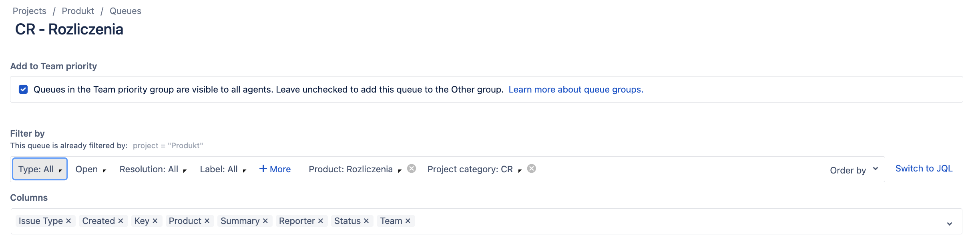The height and width of the screenshot is (246, 980).
Task: Click Switch to JQL link
Action: pyautogui.click(x=924, y=169)
